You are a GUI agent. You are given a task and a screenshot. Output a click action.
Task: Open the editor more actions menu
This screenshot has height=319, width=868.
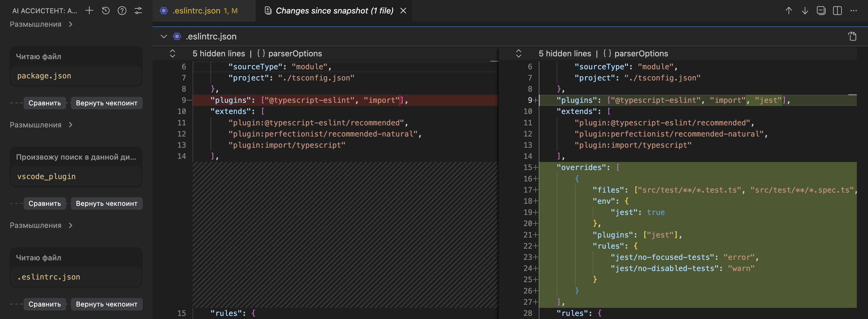[x=853, y=11]
